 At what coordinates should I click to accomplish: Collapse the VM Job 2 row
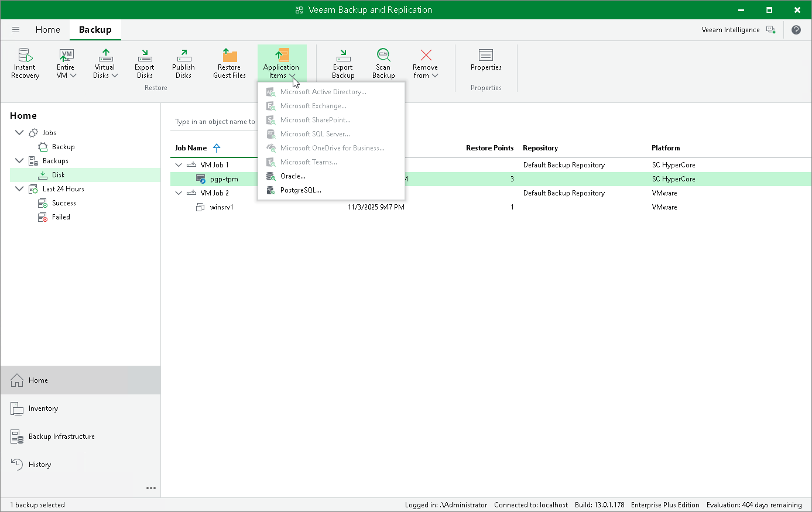tap(179, 193)
